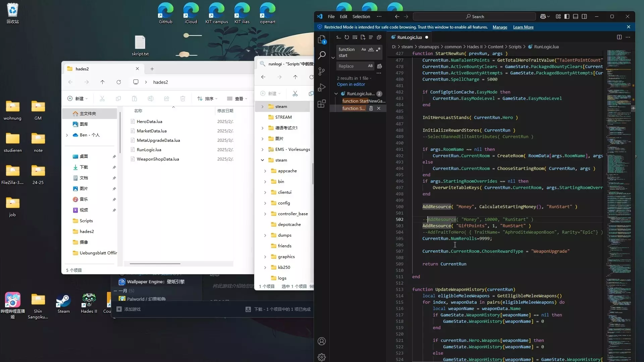Viewport: 644px width, 362px height.
Task: Open the Run and Debug view
Action: (x=321, y=87)
